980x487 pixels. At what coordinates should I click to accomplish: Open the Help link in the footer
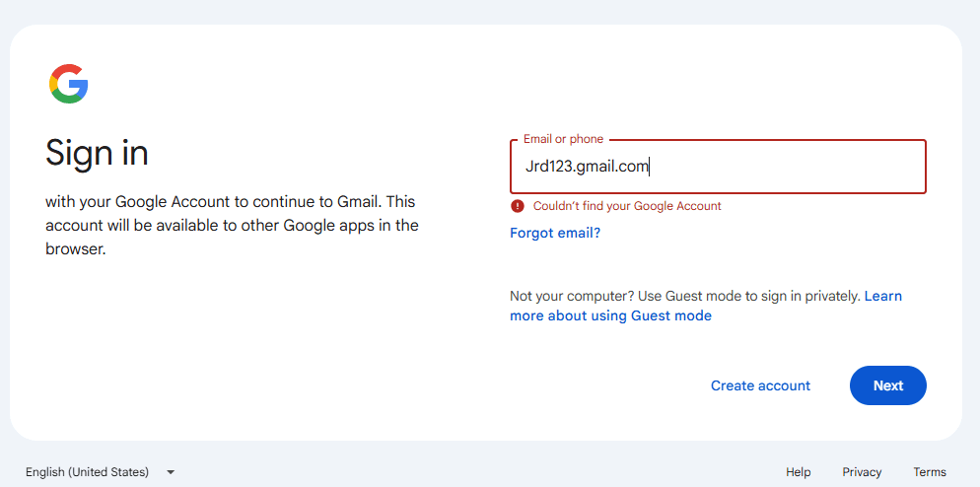pyautogui.click(x=799, y=472)
